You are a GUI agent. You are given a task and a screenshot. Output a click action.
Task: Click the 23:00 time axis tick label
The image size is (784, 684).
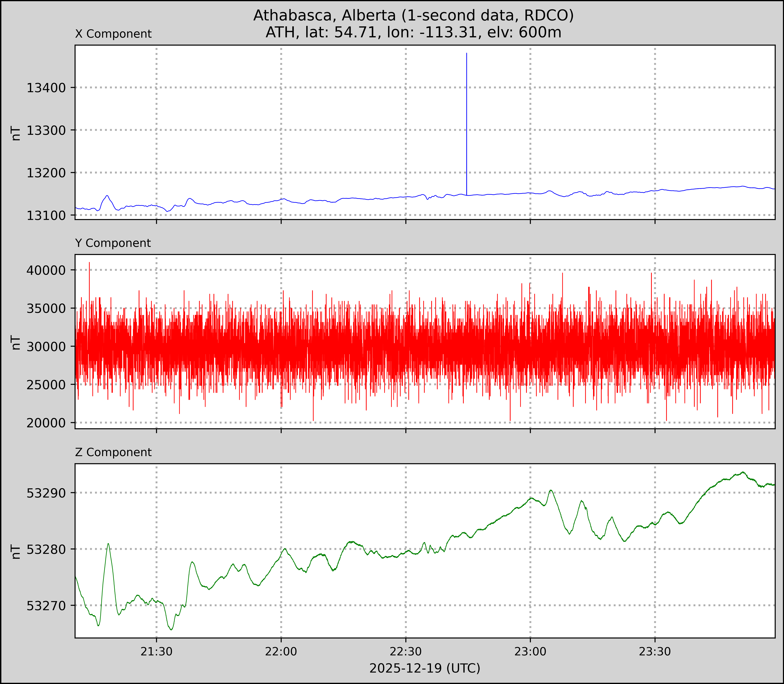tap(530, 652)
